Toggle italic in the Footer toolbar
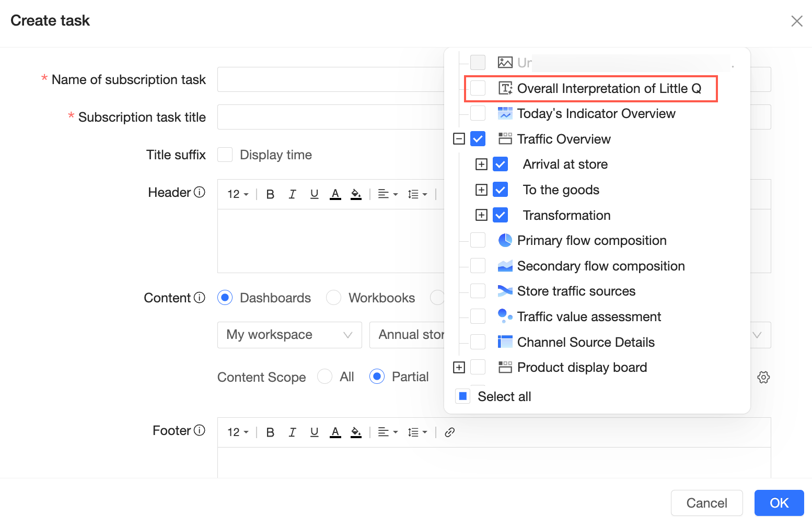Screen dimensions: 812x517 [292, 432]
